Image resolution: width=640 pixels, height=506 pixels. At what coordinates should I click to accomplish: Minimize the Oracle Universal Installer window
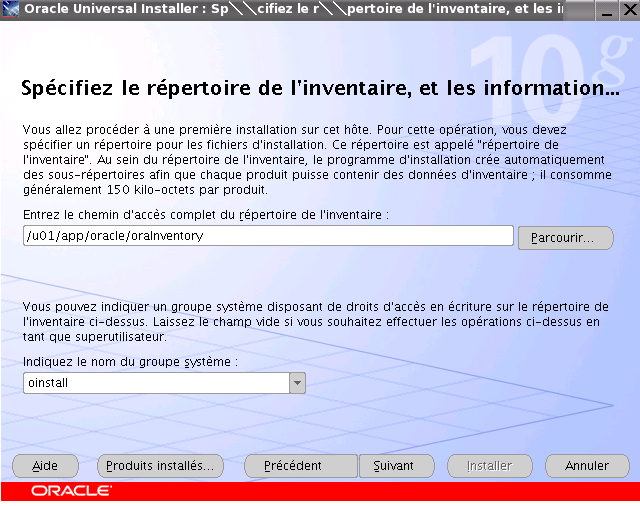[x=607, y=10]
